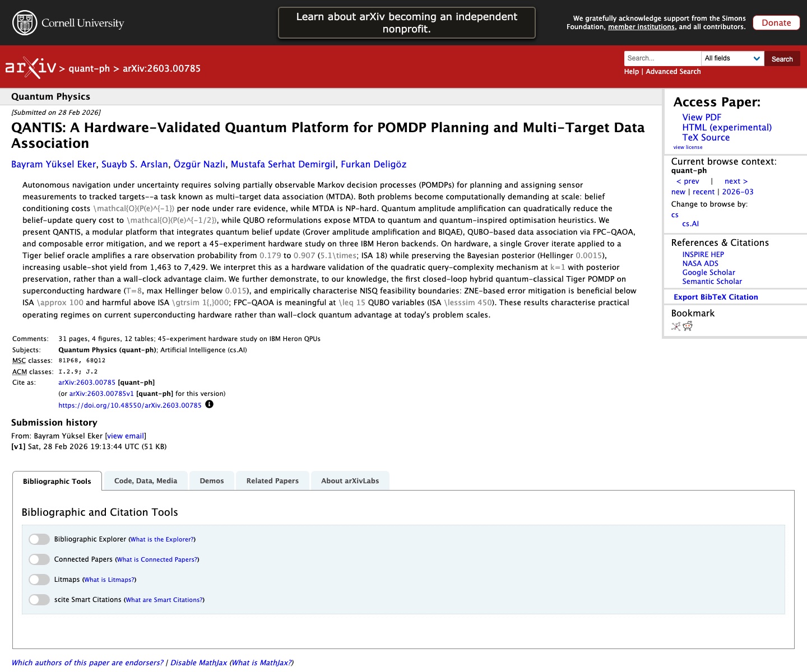
Task: Open What is Connected Papers? link
Action: (157, 559)
